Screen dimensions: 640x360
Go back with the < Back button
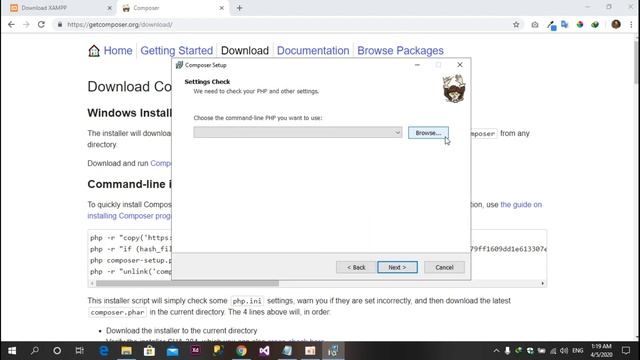pos(356,267)
